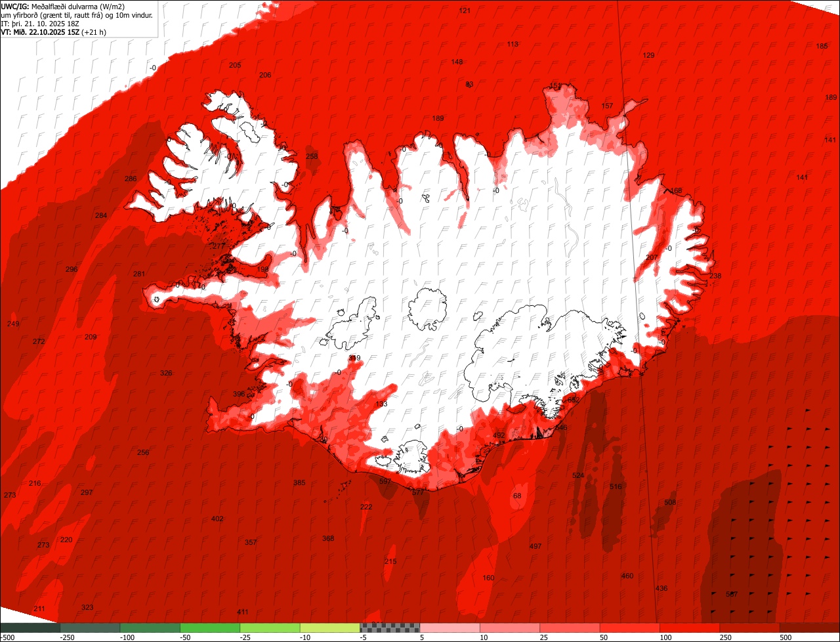Click the valid time 'VT: Mið. 22.10.2025 15Z (+21 h)'
The height and width of the screenshot is (642, 840).
54,32
